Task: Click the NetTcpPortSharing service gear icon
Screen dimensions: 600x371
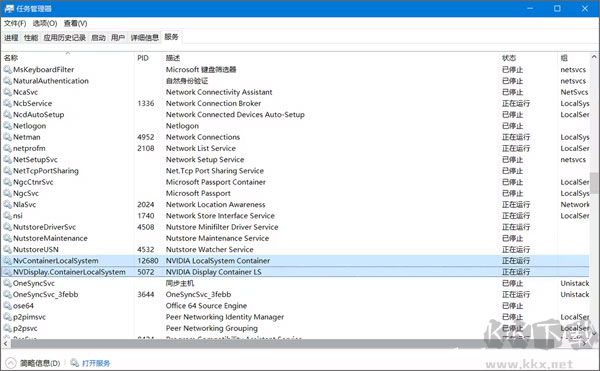Action: coord(7,171)
